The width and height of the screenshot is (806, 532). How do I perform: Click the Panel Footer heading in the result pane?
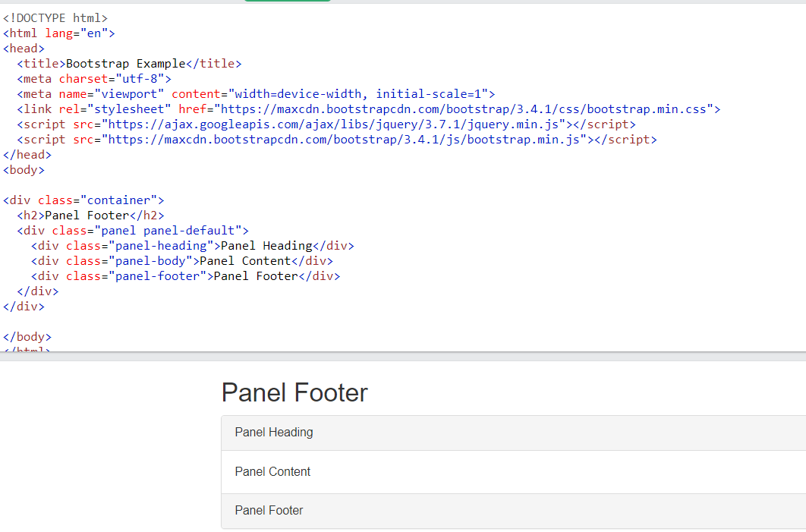[294, 392]
